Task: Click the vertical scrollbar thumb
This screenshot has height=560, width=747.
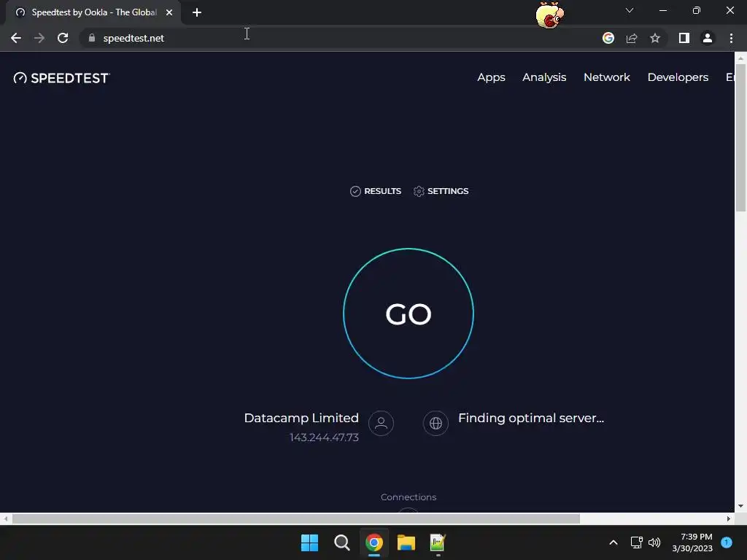Action: click(x=740, y=138)
